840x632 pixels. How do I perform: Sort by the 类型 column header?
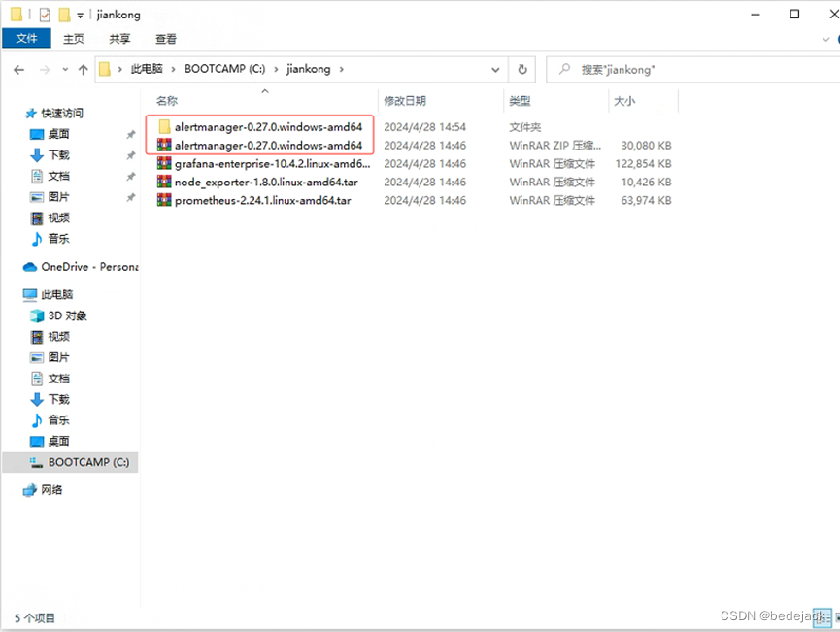pos(520,101)
